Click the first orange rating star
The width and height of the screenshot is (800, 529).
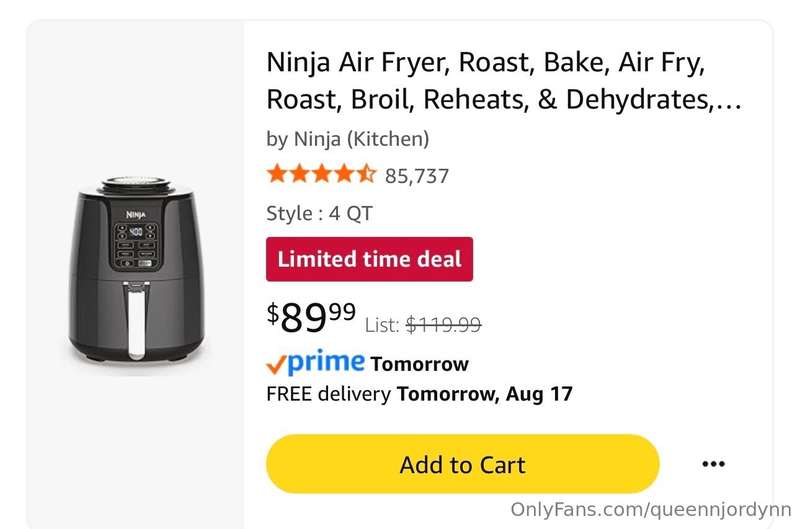277,174
